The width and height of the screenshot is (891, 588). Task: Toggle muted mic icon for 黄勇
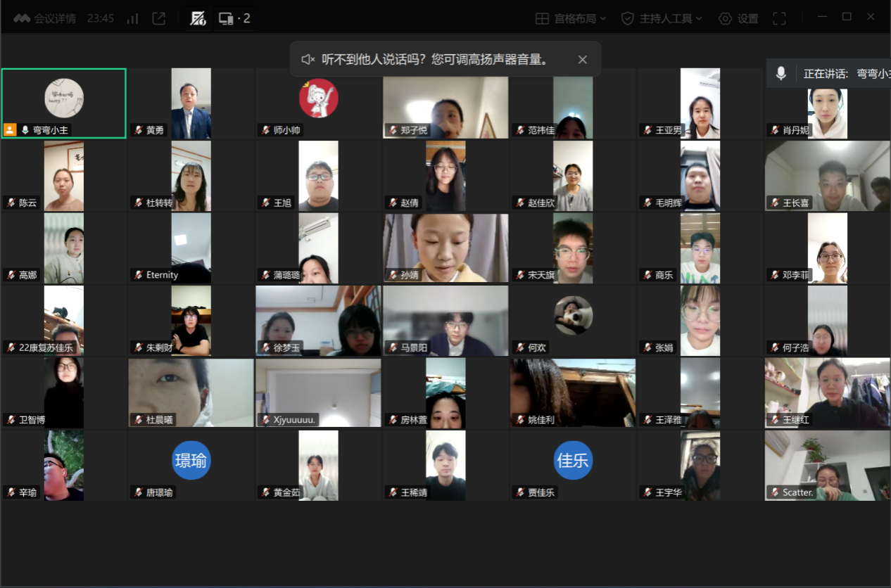(x=138, y=130)
